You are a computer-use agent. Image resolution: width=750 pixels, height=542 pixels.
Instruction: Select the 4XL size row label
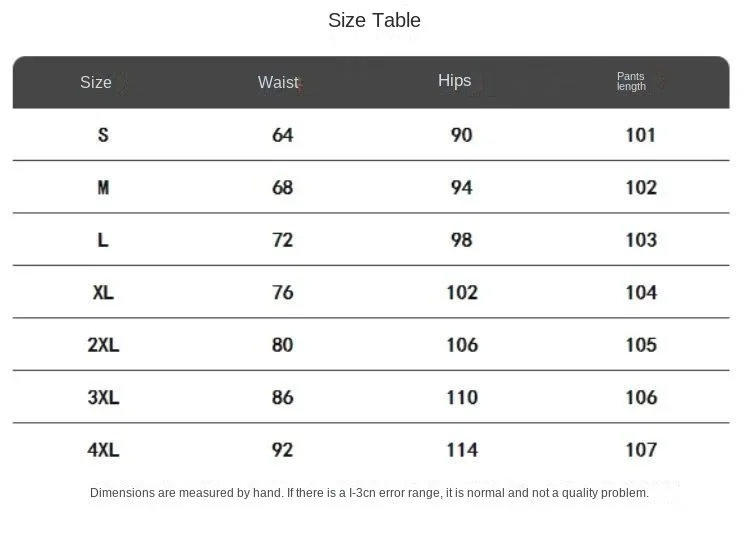point(103,450)
